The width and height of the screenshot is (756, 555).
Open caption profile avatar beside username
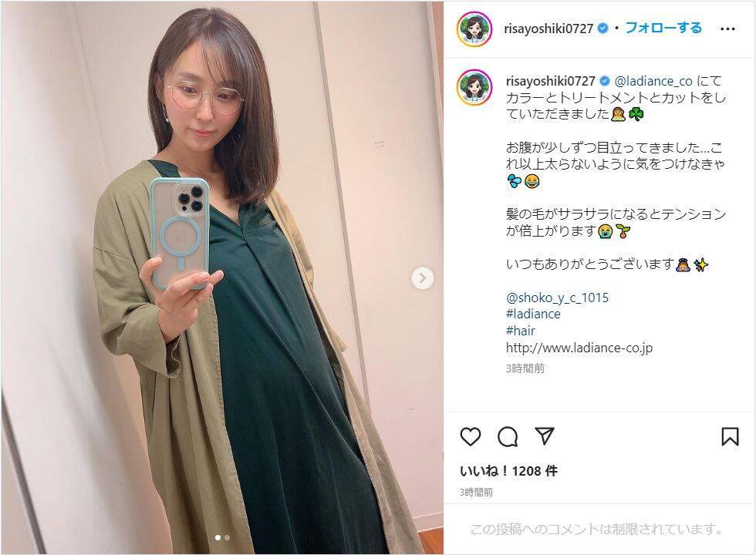[x=474, y=87]
